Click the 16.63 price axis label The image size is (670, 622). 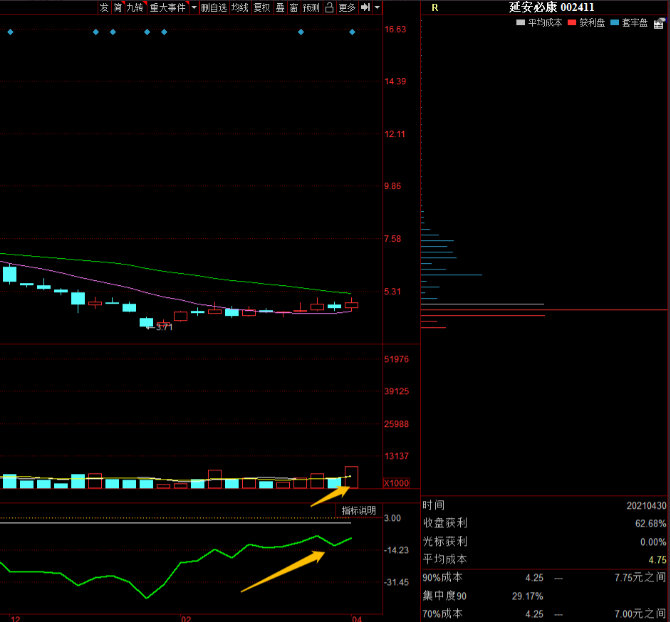[x=395, y=29]
